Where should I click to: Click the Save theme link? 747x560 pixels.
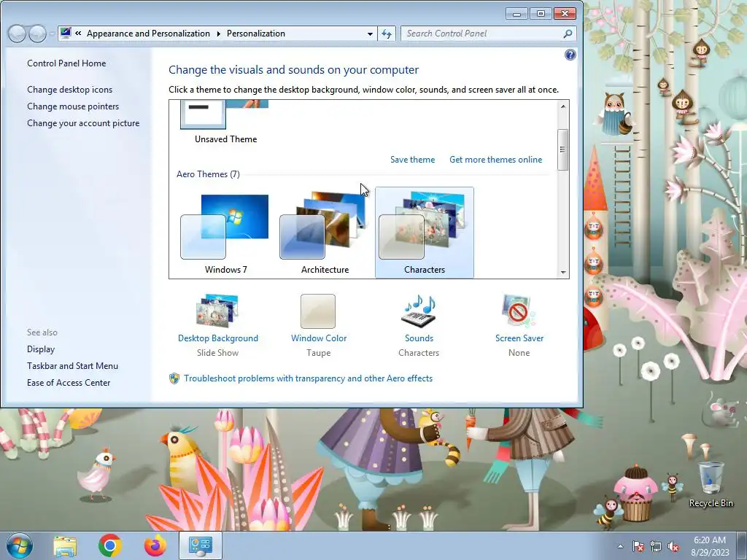[413, 160]
